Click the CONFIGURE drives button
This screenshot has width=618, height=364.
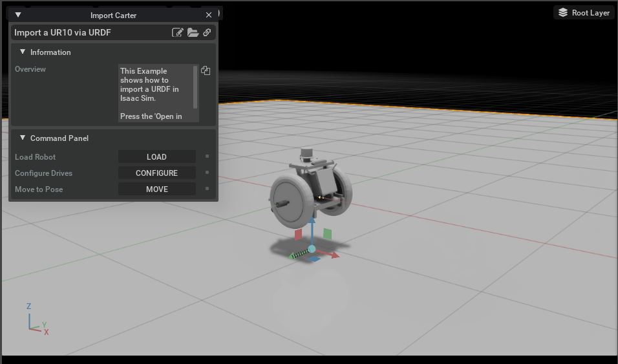click(157, 173)
